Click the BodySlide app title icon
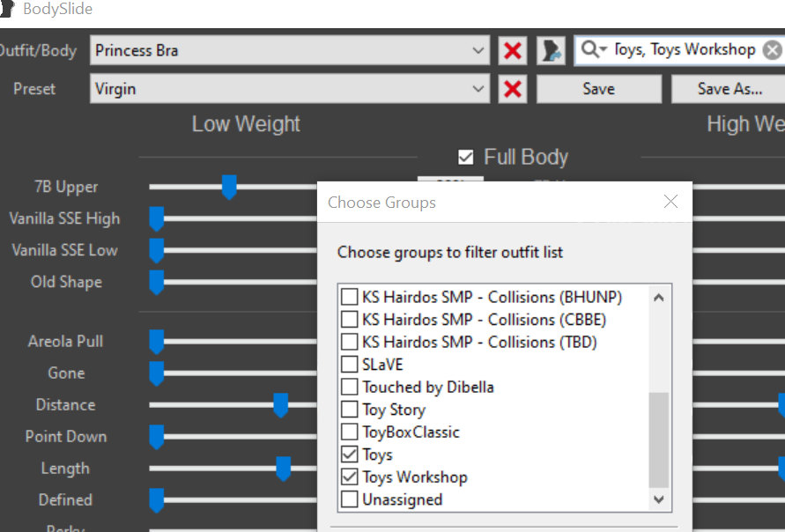The height and width of the screenshot is (532, 785). (7, 9)
